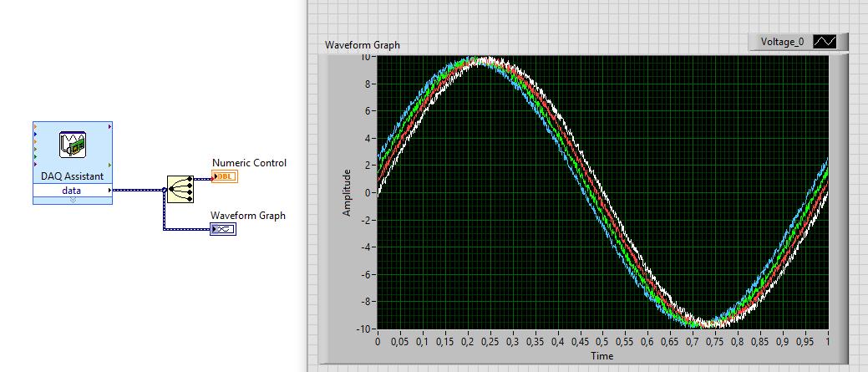Select the Waveform Graph indicator terminal

(x=223, y=229)
